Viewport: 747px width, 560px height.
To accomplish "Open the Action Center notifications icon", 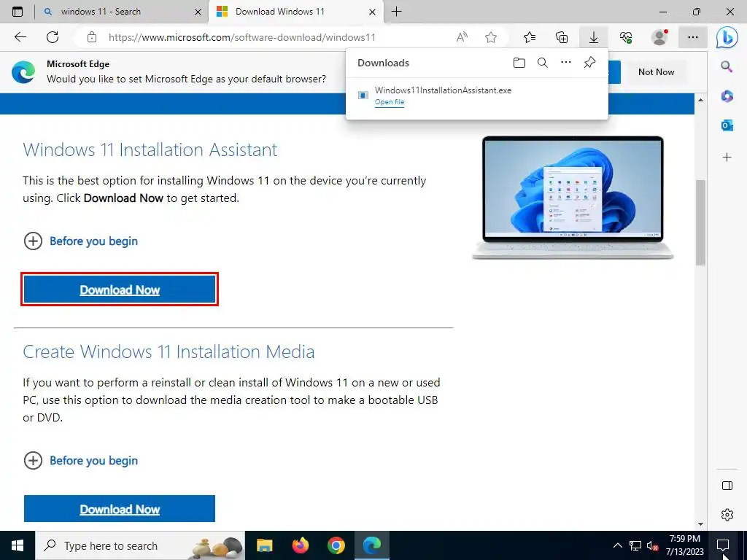I will (723, 545).
